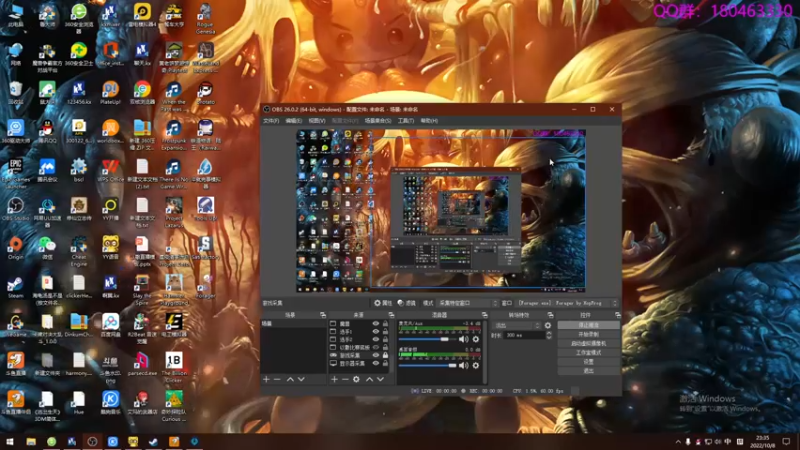This screenshot has height=450, width=800.
Task: Open File Explorer from the taskbar
Action: click(31, 442)
